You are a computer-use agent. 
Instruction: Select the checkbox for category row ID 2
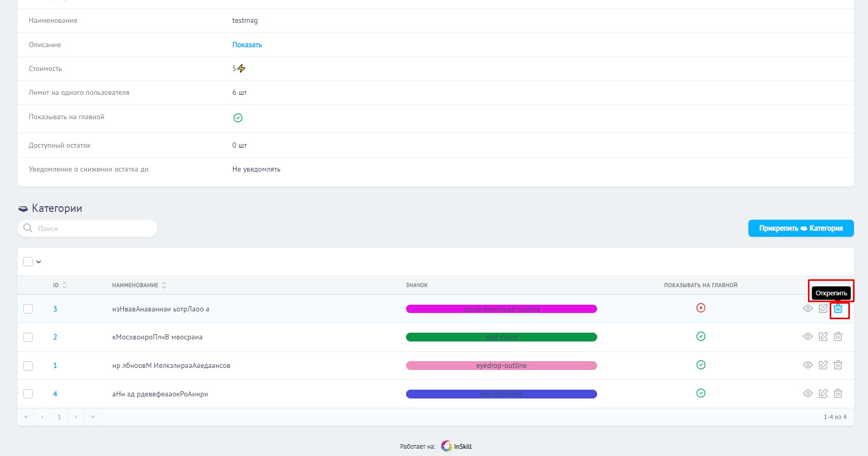28,337
